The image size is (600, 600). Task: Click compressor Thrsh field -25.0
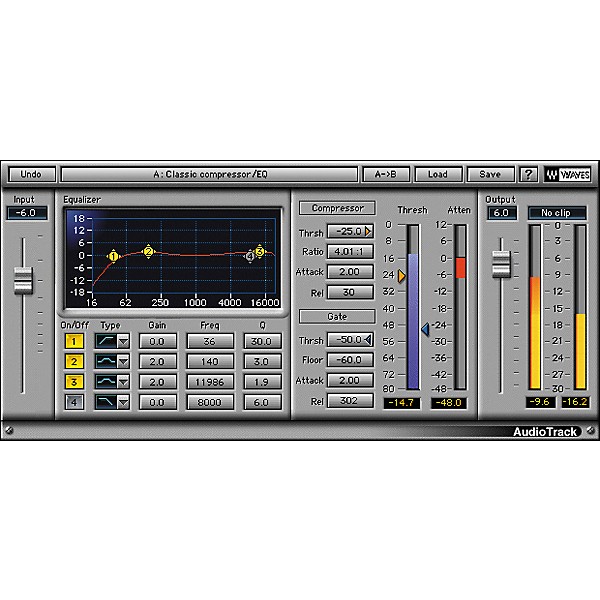350,231
